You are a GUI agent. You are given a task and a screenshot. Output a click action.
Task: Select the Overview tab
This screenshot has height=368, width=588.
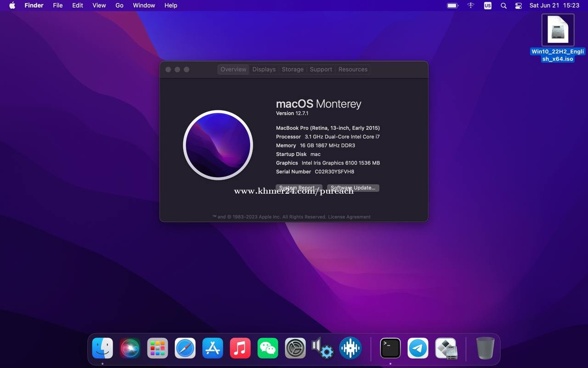point(233,69)
